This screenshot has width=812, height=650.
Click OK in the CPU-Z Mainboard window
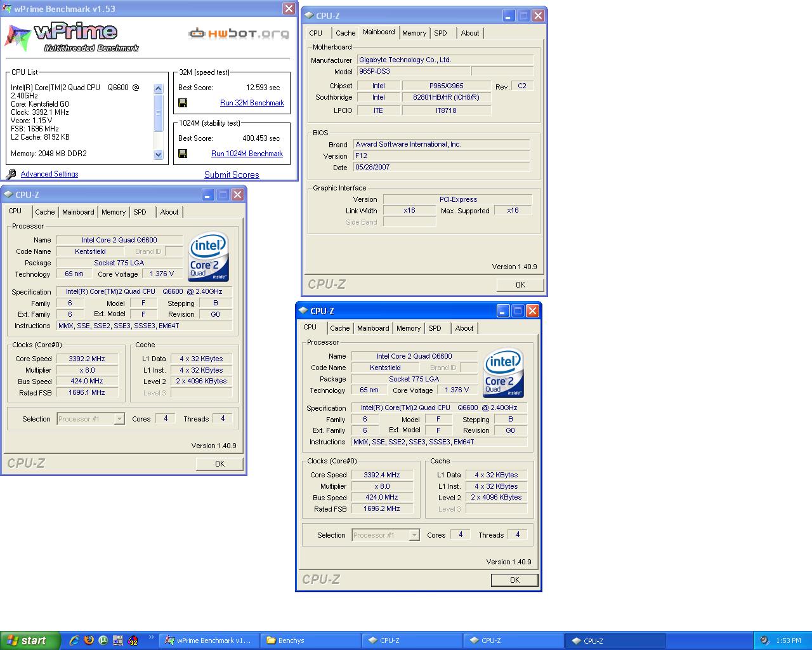[x=520, y=285]
